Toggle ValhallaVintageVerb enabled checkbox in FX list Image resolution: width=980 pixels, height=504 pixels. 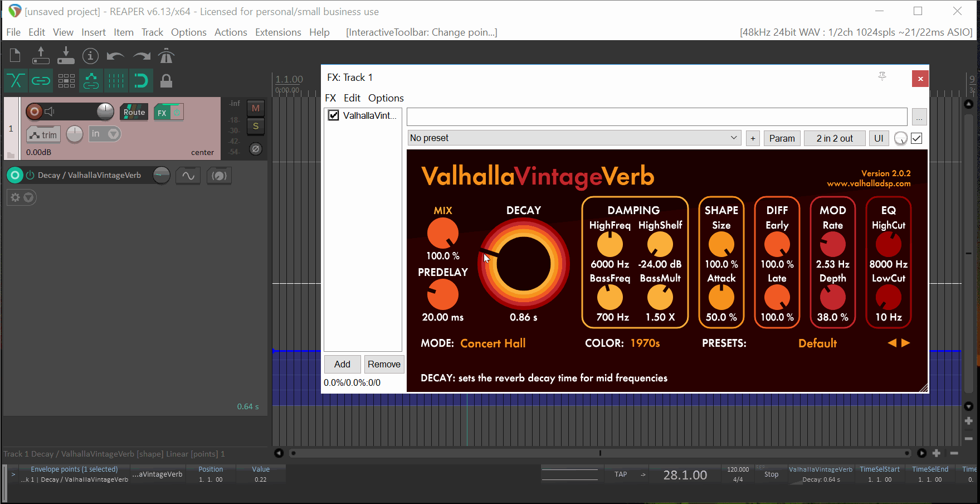[x=334, y=115]
